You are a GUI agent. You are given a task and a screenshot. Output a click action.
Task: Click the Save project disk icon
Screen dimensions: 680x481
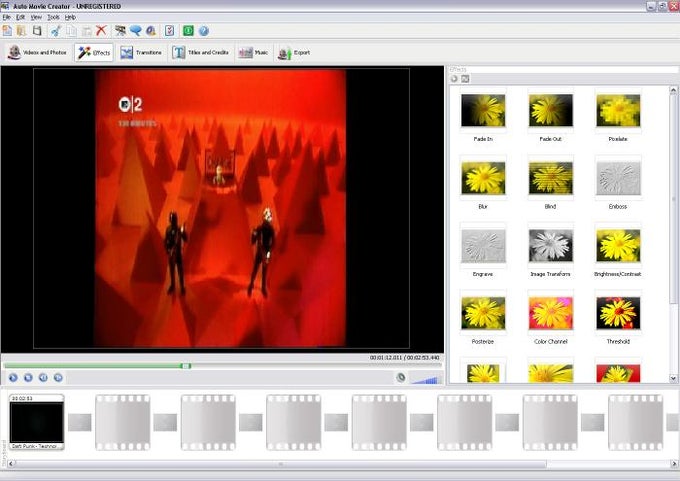37,30
